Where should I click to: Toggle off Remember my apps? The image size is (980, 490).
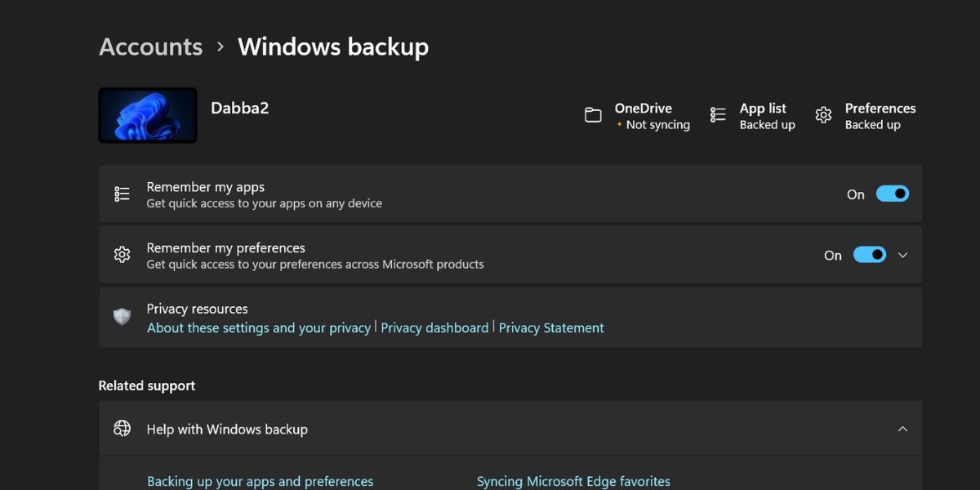(892, 194)
